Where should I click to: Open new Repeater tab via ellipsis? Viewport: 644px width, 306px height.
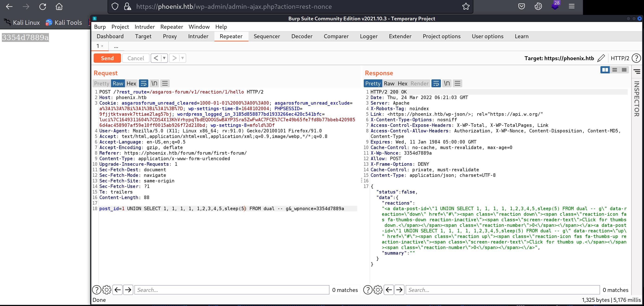pos(116,46)
